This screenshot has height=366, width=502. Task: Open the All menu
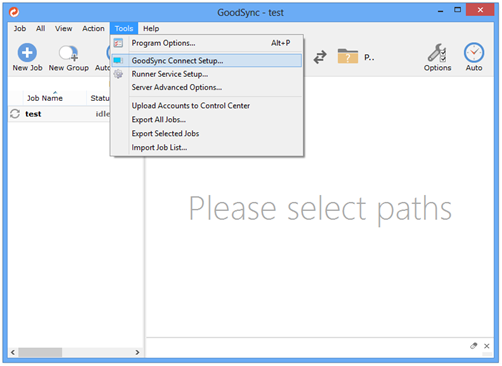click(41, 29)
